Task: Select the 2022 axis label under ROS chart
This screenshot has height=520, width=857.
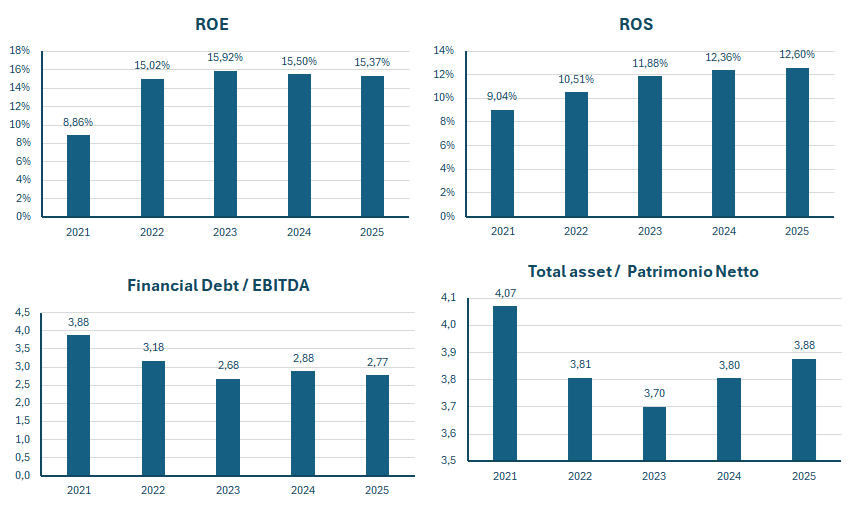Action: 576,231
